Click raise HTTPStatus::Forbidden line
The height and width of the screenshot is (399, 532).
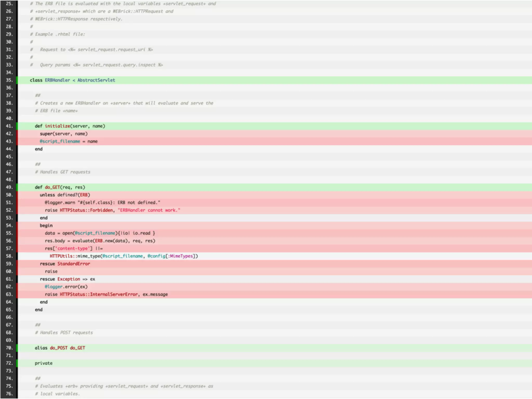[x=112, y=210]
